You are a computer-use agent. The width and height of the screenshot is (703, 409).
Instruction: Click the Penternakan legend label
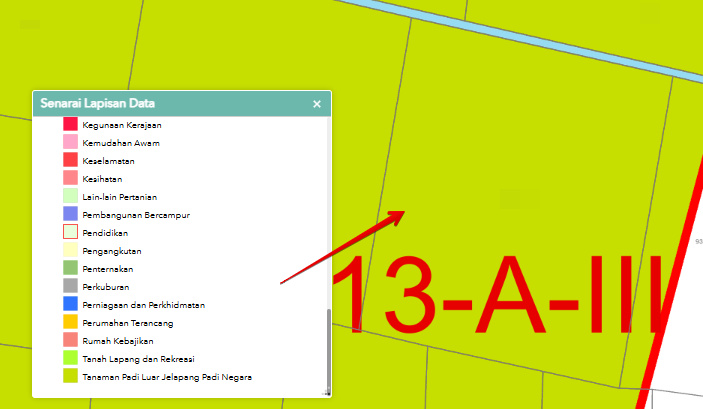click(x=108, y=268)
